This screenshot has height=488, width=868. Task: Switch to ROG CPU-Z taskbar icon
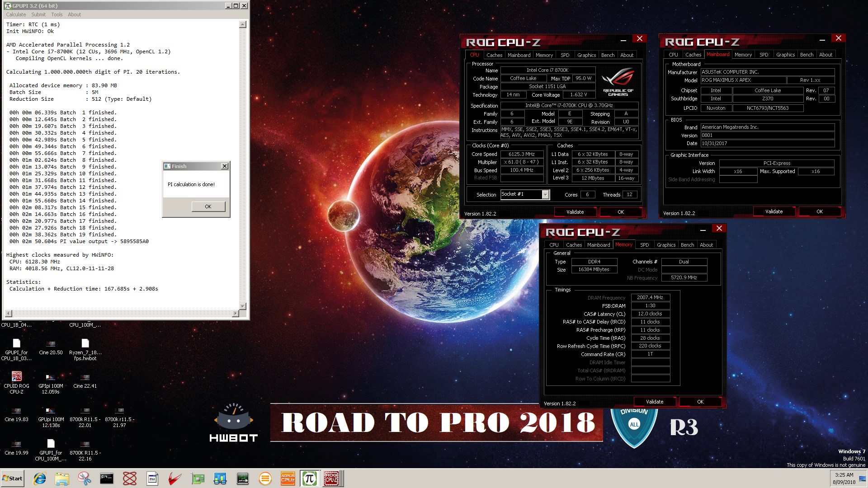click(331, 478)
